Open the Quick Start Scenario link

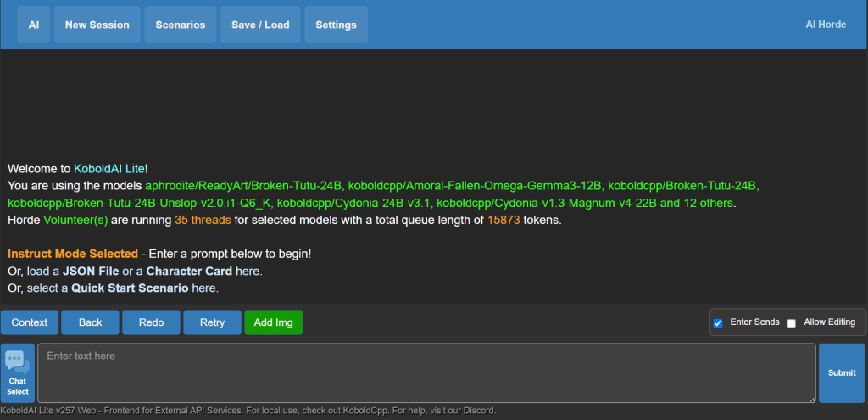tap(130, 288)
